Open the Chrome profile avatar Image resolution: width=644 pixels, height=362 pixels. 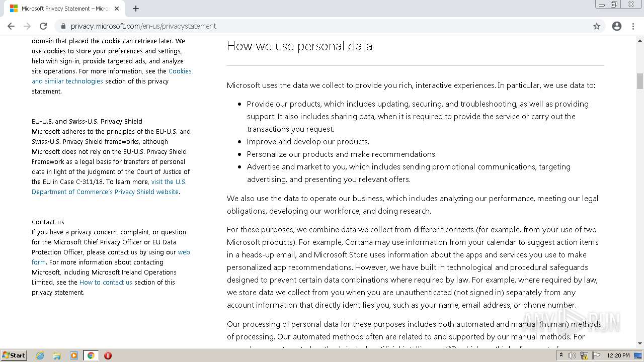tap(617, 26)
